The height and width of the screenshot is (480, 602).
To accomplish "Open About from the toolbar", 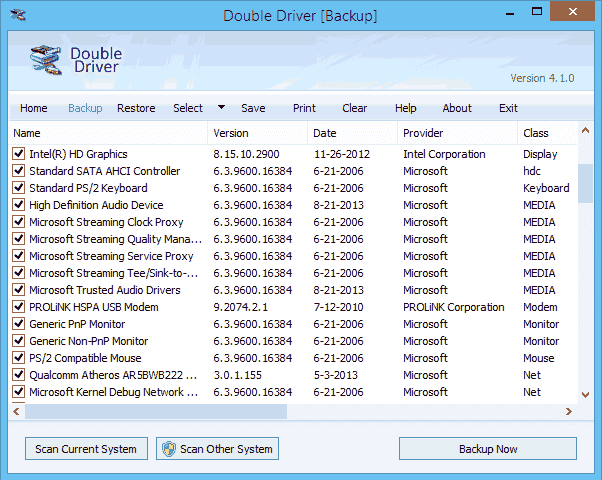I will point(457,108).
